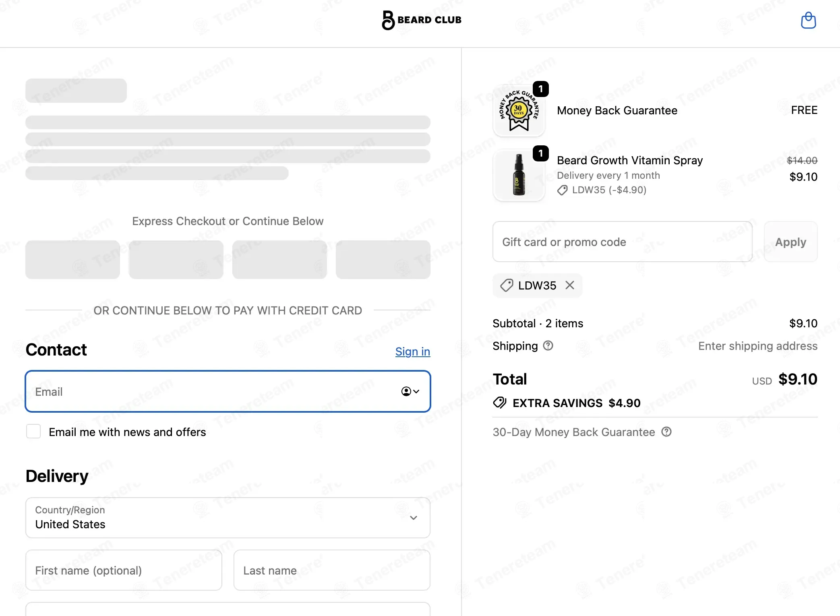This screenshot has width=840, height=616.
Task: Click the Express Checkout or Continue Below heading
Action: coord(228,221)
